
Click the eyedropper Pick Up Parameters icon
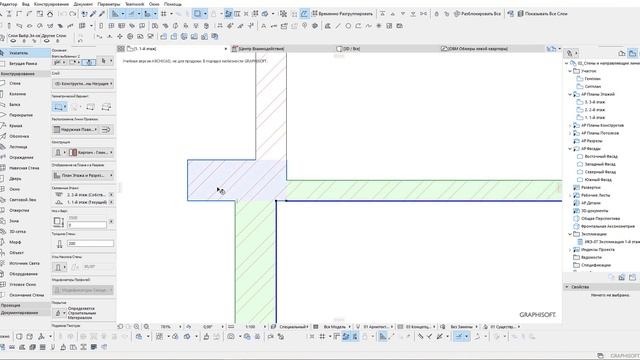point(93,14)
